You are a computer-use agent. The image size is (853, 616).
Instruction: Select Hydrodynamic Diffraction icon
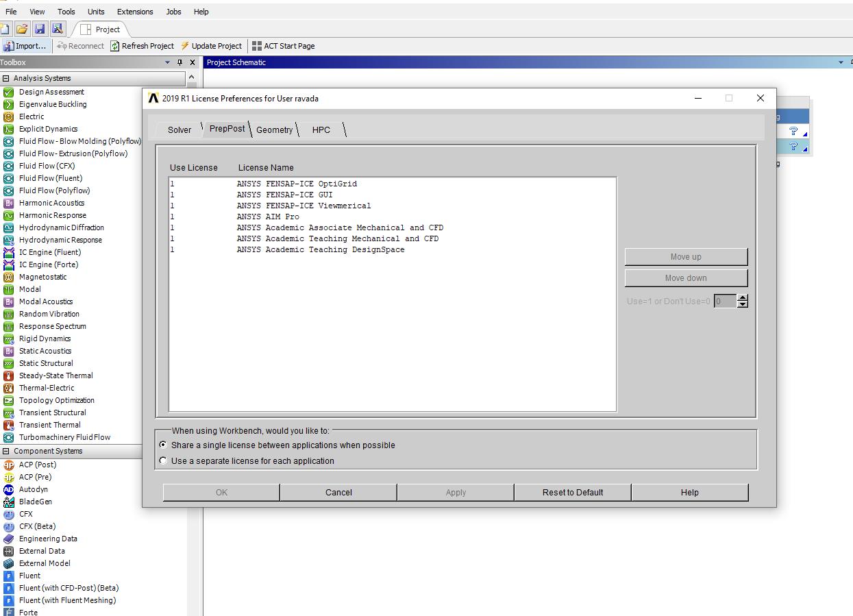tap(8, 227)
